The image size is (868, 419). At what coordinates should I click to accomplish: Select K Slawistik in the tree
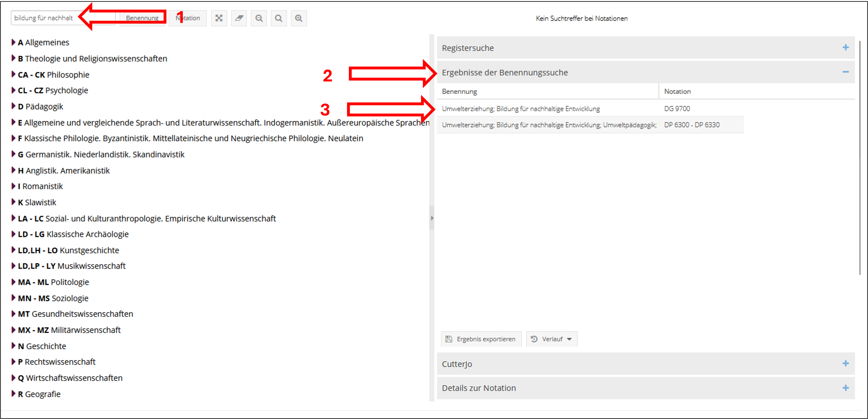[x=37, y=202]
